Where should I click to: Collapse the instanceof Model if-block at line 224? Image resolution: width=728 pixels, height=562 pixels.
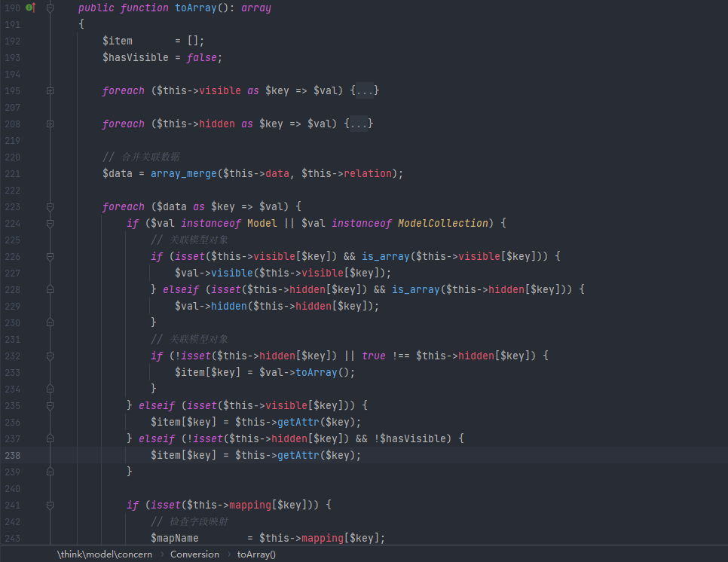50,223
